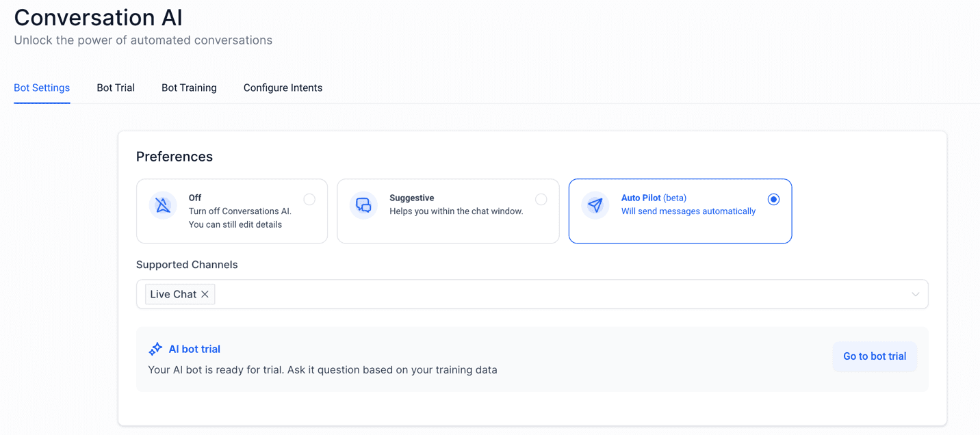
Task: Click the Live Chat chip label
Action: point(172,293)
